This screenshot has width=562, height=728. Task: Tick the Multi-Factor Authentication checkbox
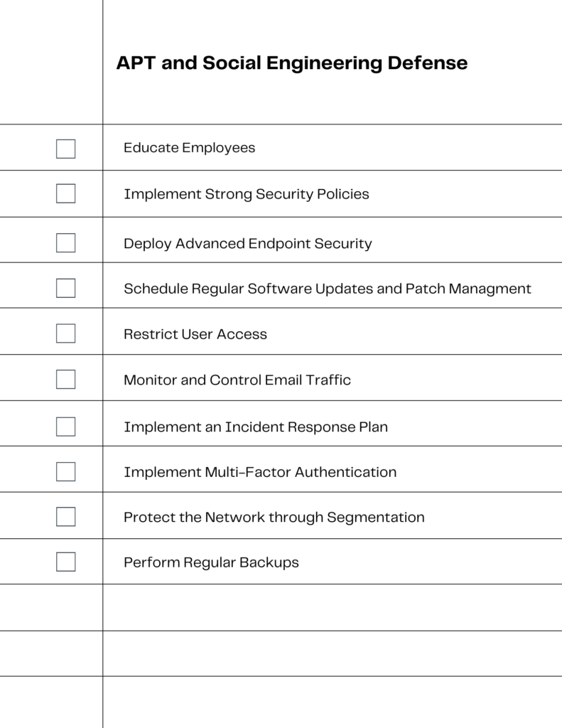tap(65, 472)
